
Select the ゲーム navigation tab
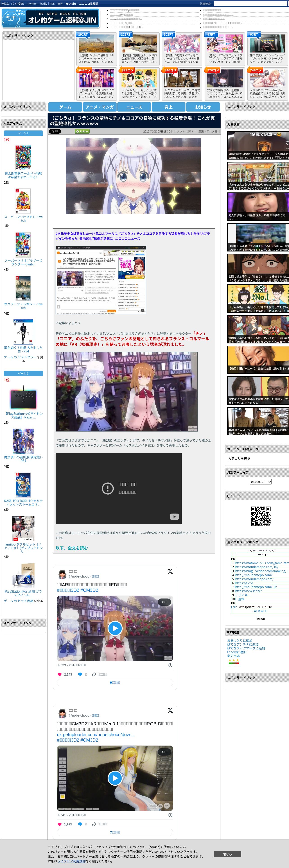65,107
